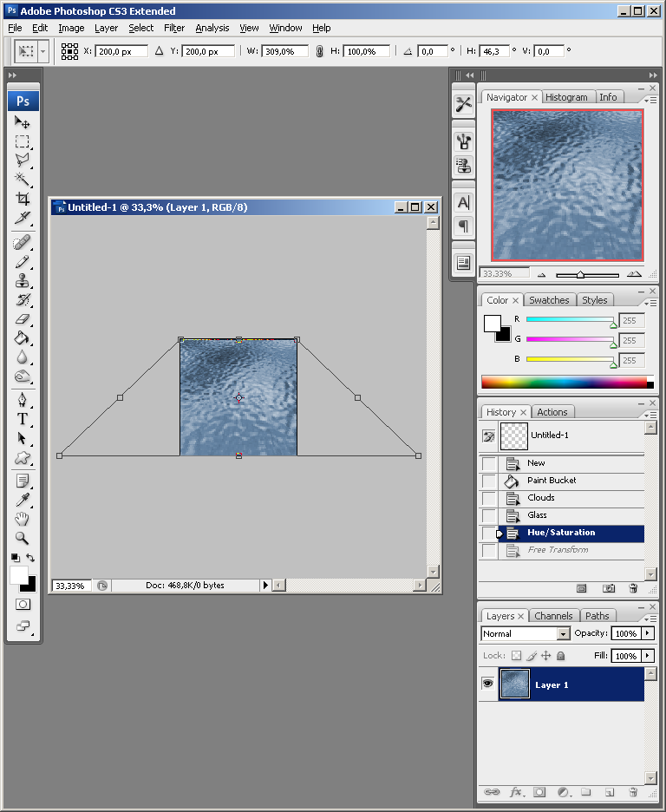Select the Dodge tool

(23, 377)
